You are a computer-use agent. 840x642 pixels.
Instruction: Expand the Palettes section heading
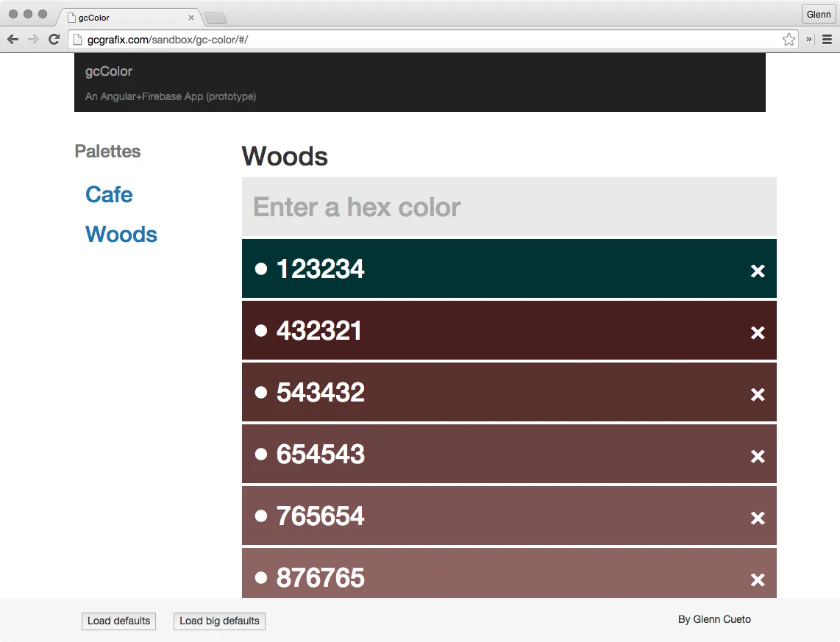click(107, 151)
